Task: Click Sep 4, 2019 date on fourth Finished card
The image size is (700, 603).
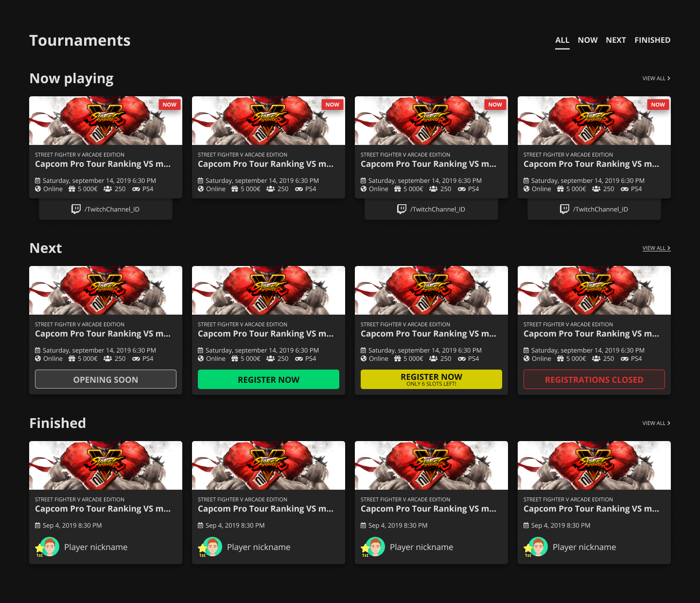Action: pyautogui.click(x=560, y=525)
